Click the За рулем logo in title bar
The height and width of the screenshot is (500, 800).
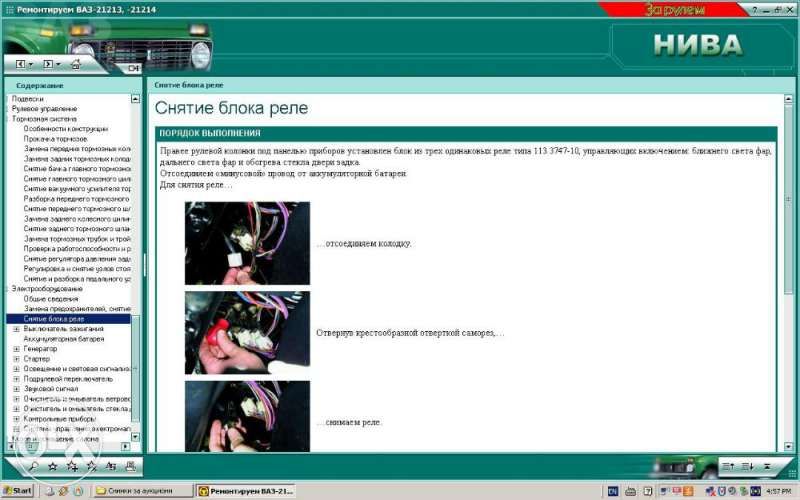point(674,9)
